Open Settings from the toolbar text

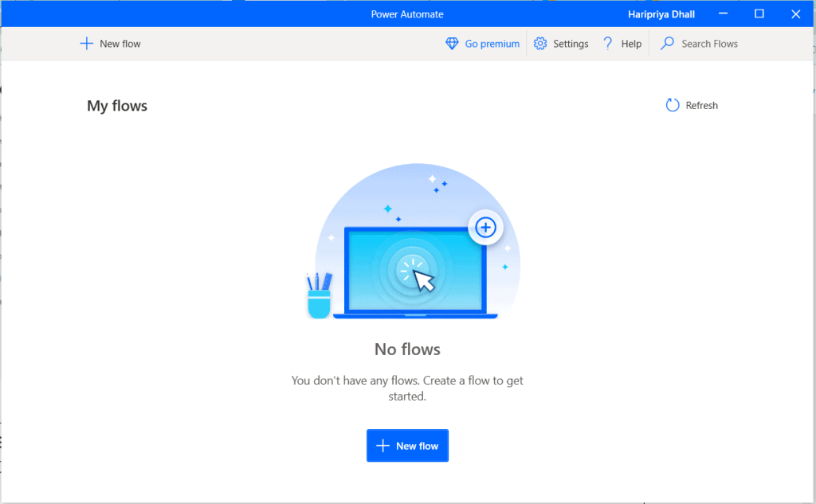(x=571, y=44)
